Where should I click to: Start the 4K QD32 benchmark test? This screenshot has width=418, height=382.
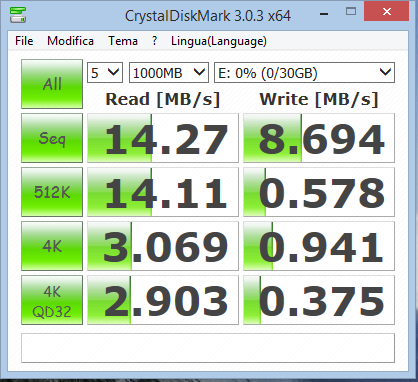click(52, 300)
